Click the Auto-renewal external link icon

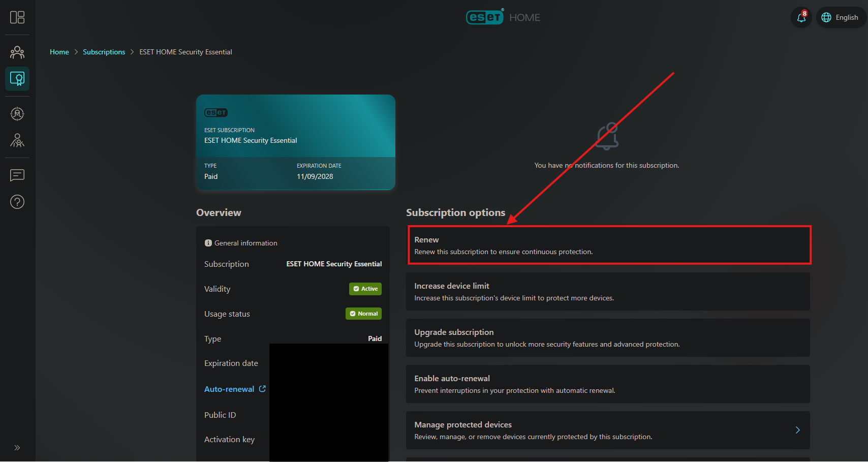click(262, 389)
